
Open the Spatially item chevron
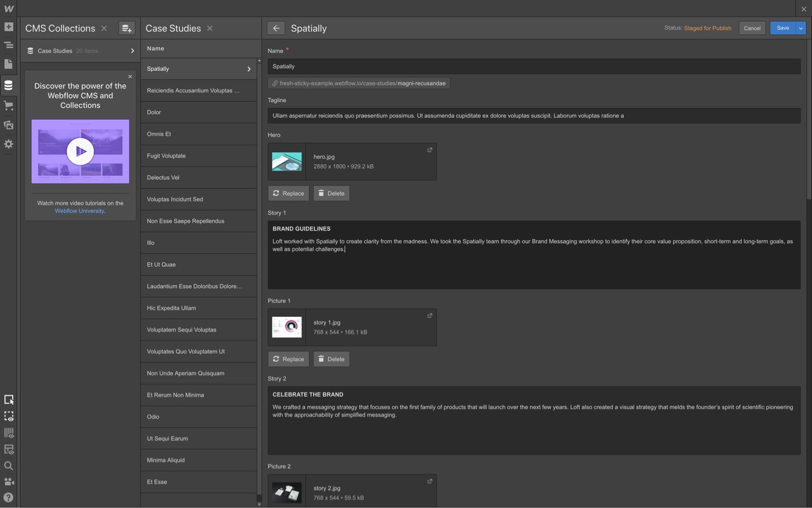(249, 69)
